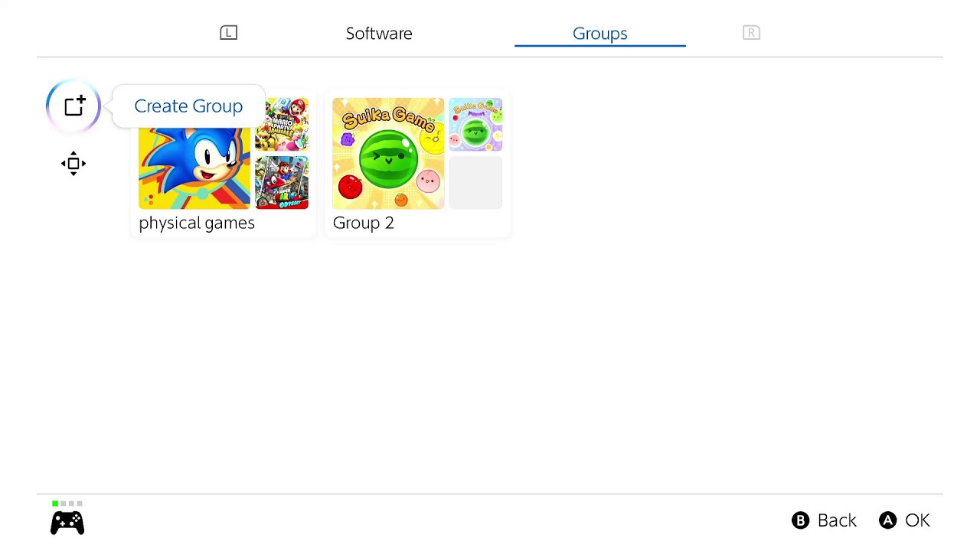980x551 pixels.
Task: Click the A button icon
Action: click(x=887, y=520)
